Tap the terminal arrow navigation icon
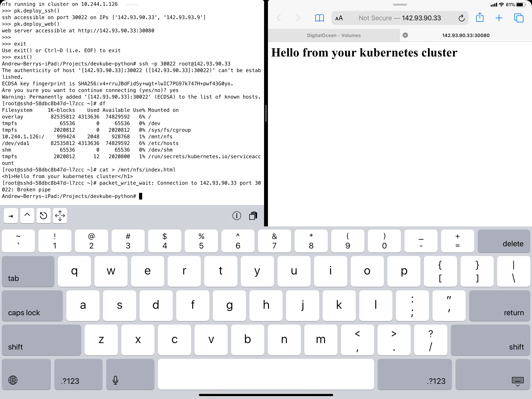This screenshot has width=532, height=399. (60, 216)
